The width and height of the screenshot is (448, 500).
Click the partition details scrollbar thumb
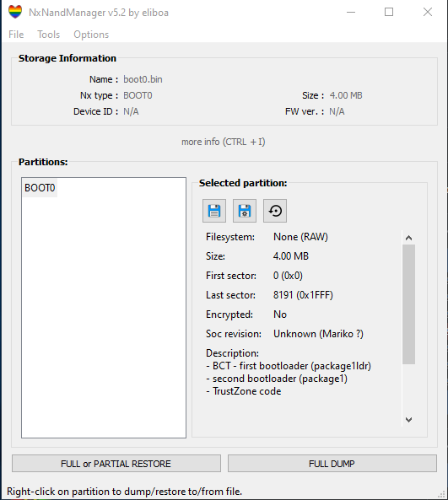(x=408, y=304)
